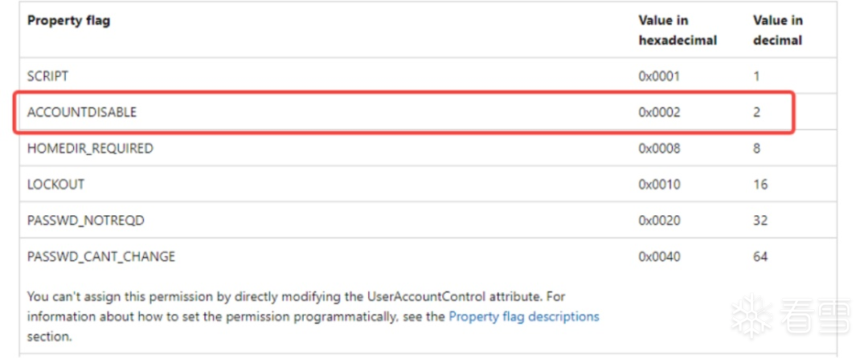
Task: Click hex value 0x0001
Action: [659, 75]
